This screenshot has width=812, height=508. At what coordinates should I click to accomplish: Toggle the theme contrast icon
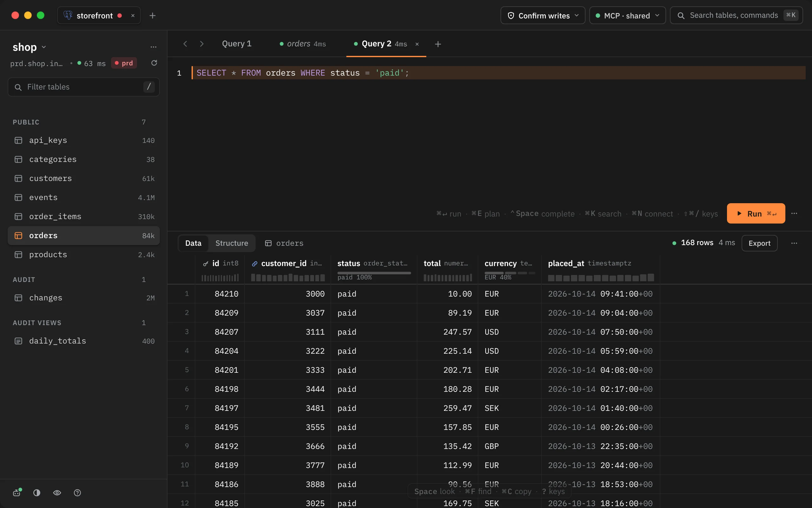[x=37, y=492]
